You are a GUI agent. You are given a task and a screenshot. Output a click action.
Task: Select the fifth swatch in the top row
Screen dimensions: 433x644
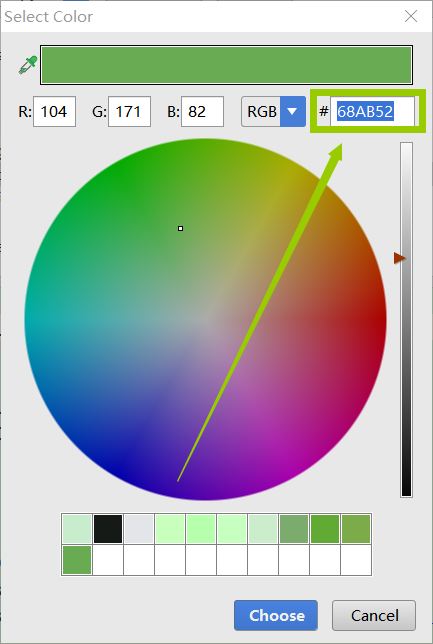pos(201,529)
